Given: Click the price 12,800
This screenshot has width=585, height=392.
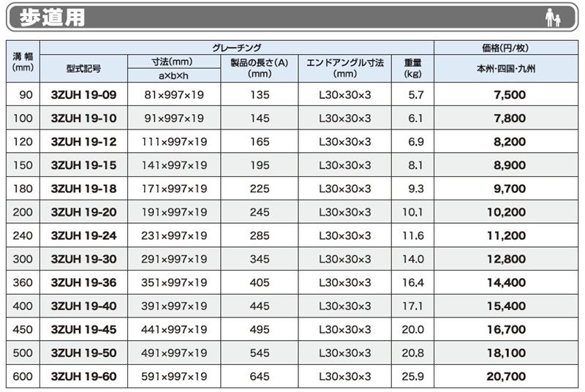Looking at the screenshot, I should (506, 259).
